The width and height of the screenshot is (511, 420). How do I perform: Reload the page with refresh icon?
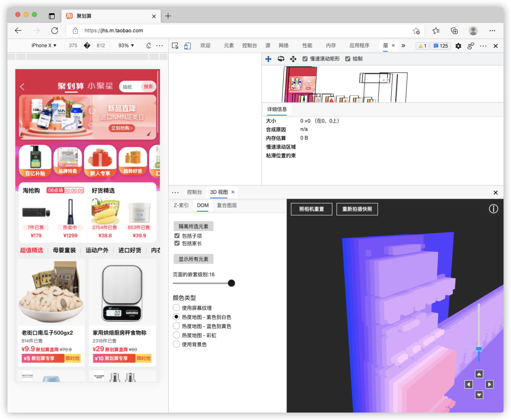point(55,30)
